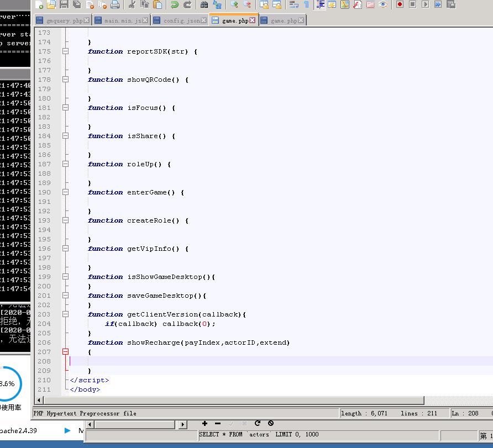Screen dimensions: 493x448
Task: Open Folder as Workspace icon
Action: 370,4
